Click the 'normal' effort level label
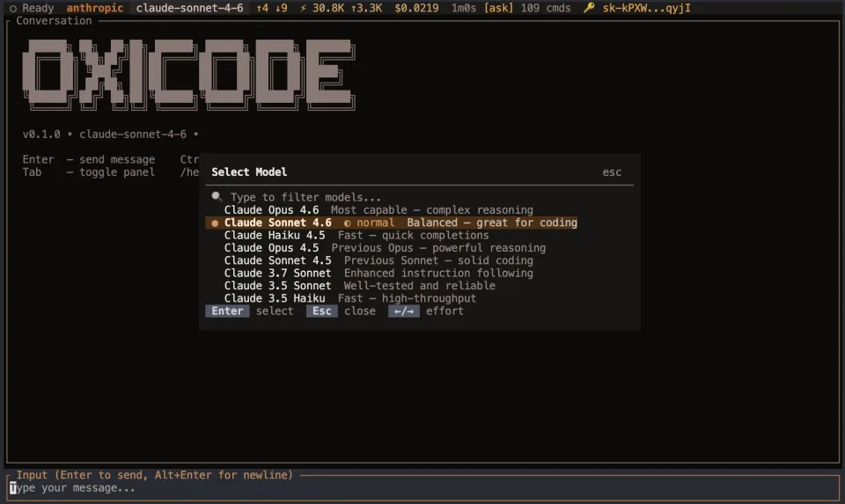 375,223
